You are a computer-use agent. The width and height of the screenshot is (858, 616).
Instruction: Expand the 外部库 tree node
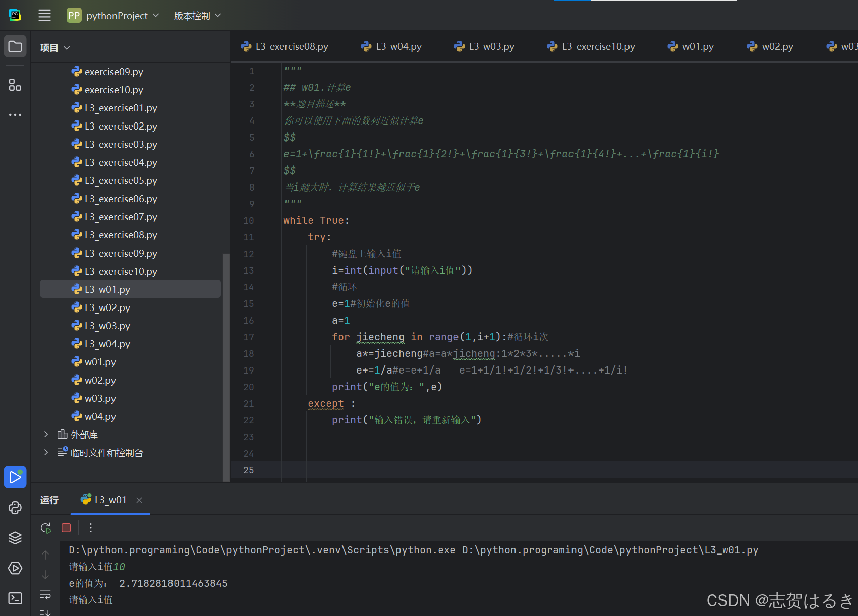click(46, 434)
